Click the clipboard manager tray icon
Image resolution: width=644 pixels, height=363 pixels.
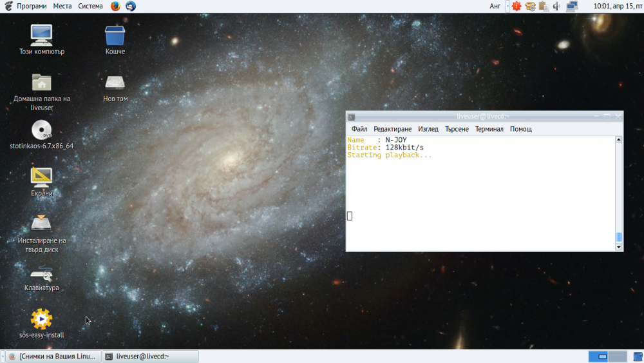click(544, 6)
